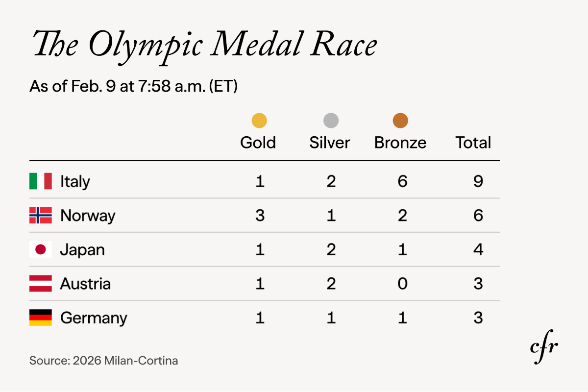Click the Germany flag icon
This screenshot has height=392, width=588.
[41, 318]
